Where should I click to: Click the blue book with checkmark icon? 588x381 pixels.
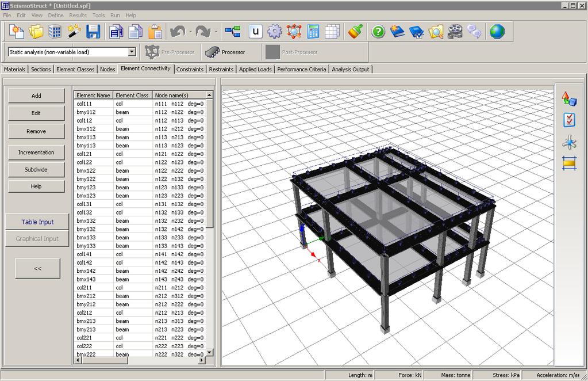click(416, 32)
